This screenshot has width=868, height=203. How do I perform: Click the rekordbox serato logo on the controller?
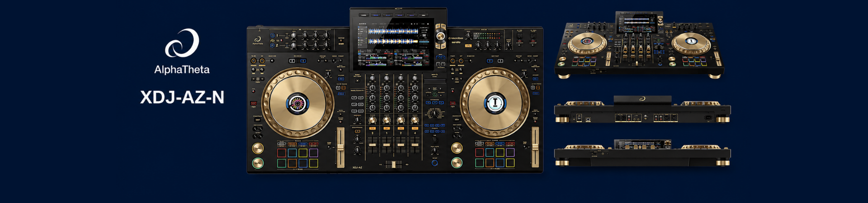[456, 40]
